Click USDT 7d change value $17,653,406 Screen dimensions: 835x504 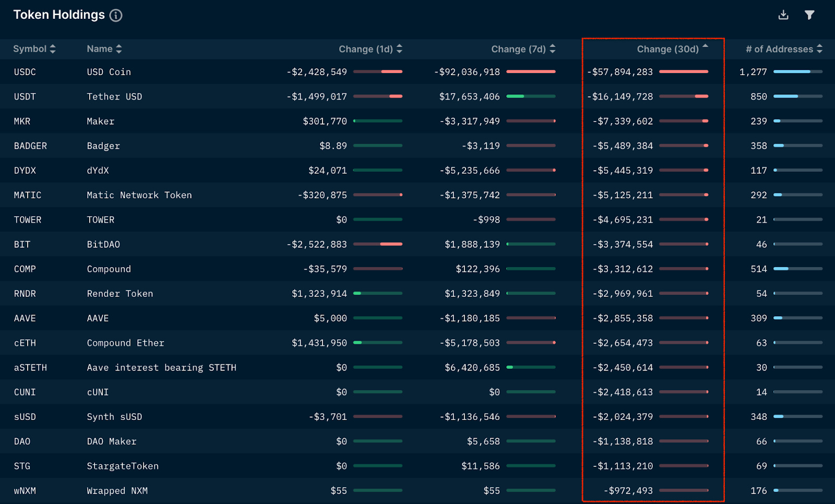tap(470, 97)
